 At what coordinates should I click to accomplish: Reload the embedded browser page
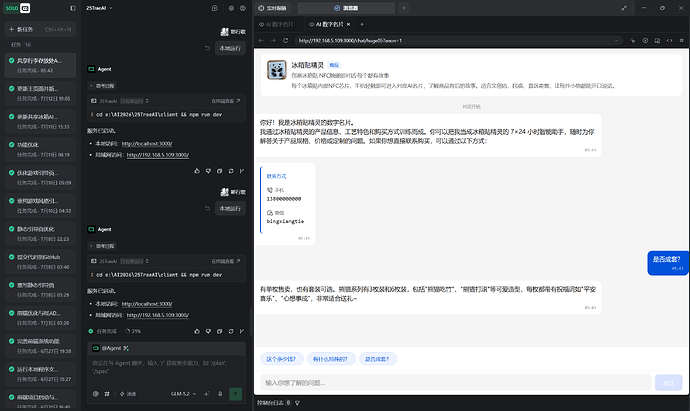pyautogui.click(x=285, y=40)
